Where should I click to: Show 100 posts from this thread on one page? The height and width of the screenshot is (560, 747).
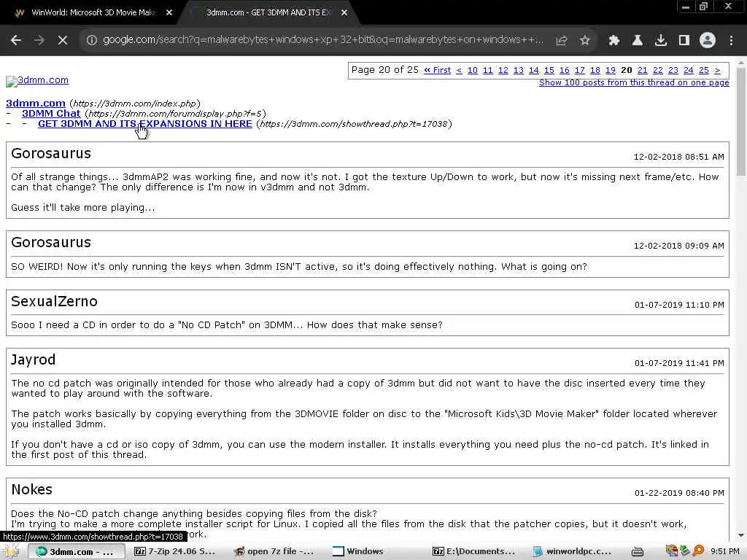tap(634, 83)
